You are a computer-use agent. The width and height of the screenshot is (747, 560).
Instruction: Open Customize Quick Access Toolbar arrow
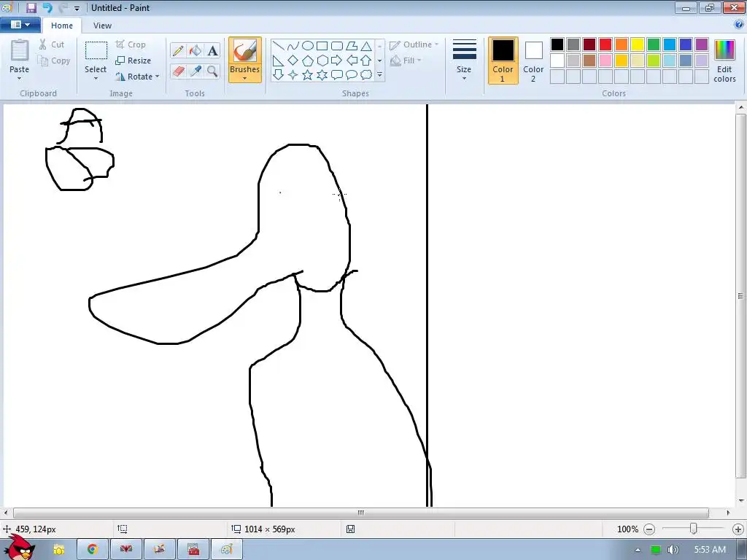(x=77, y=8)
